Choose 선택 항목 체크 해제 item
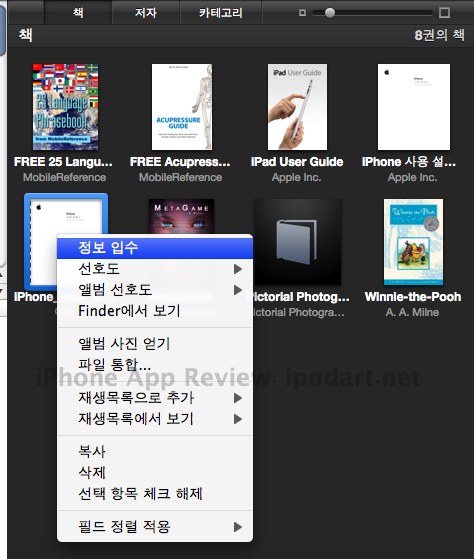This screenshot has height=559, width=474. point(155,493)
